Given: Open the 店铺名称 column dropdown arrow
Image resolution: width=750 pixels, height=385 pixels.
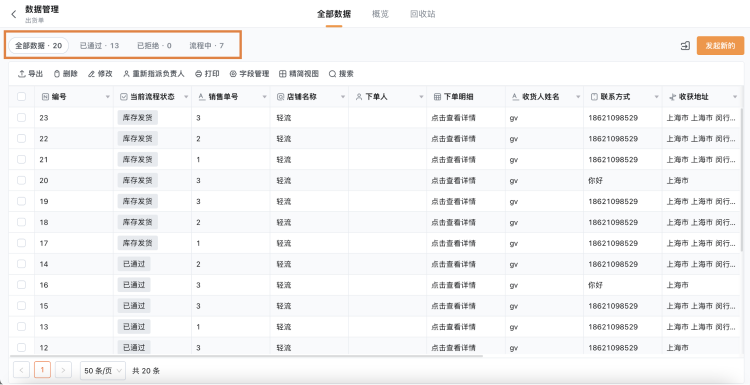Looking at the screenshot, I should [x=343, y=97].
